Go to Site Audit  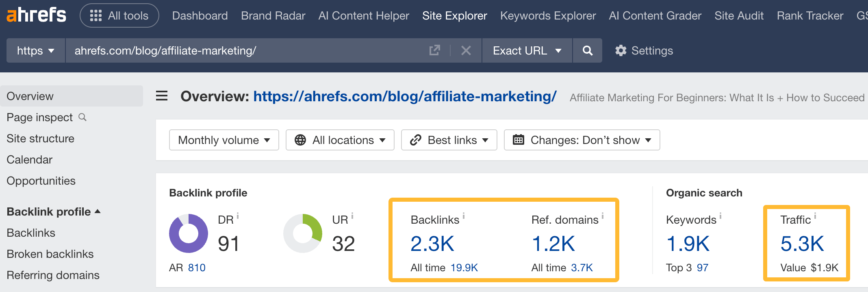point(739,15)
